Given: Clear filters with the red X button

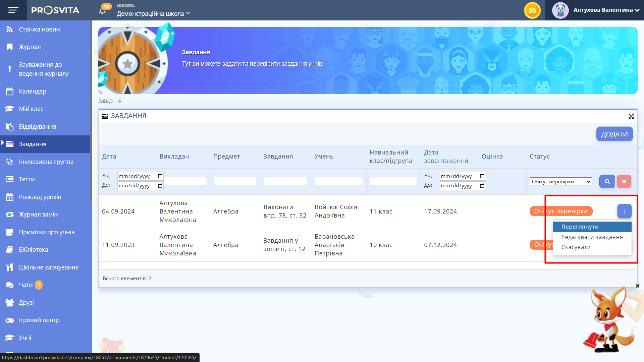Looking at the screenshot, I should point(624,181).
